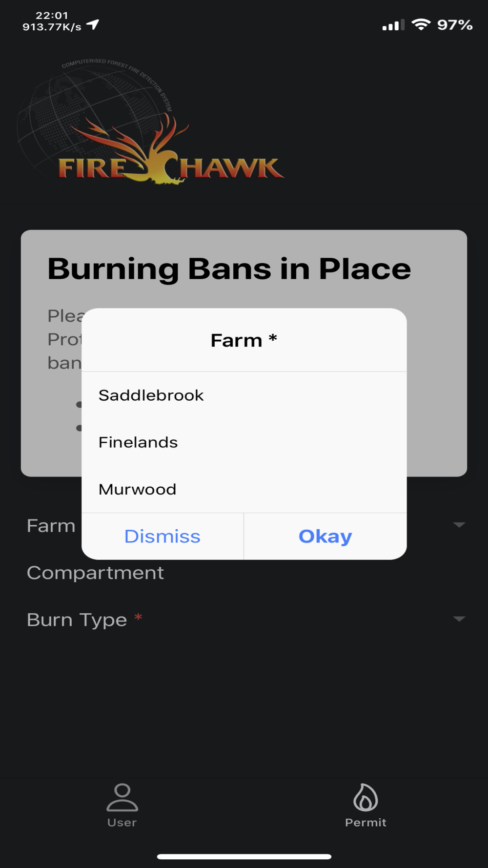Tap the Wi-Fi status icon
488x868 pixels.
[x=421, y=24]
